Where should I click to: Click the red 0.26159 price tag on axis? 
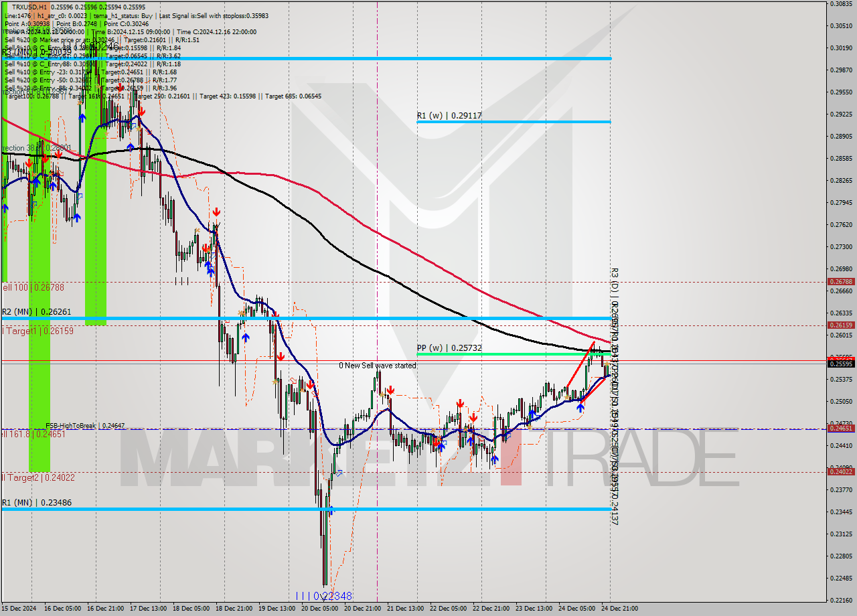(x=841, y=325)
